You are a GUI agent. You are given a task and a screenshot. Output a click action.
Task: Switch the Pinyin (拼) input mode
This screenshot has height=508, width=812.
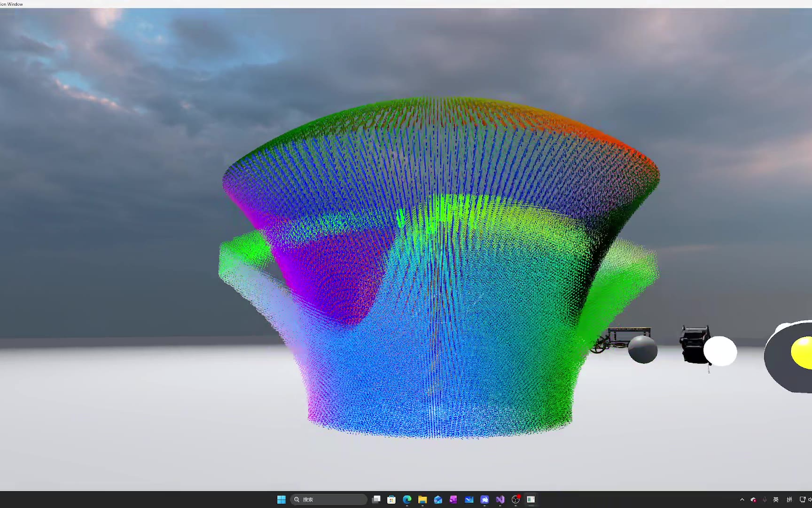pos(789,500)
